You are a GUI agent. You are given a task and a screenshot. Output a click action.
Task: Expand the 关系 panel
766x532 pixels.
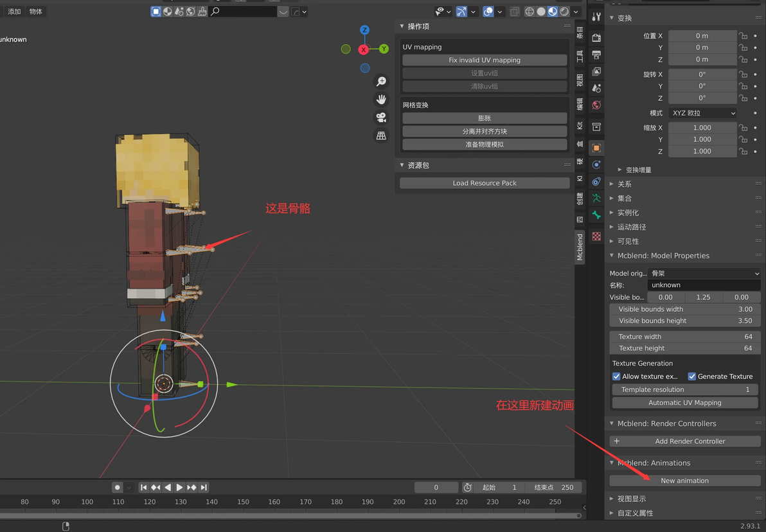625,184
